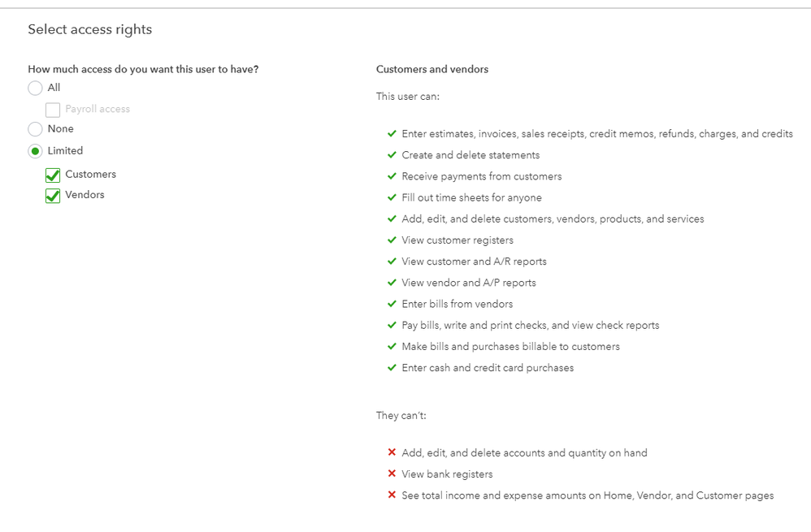Image resolution: width=811 pixels, height=532 pixels.
Task: Click green checkmark beside Receive payments from customers
Action: (x=392, y=176)
